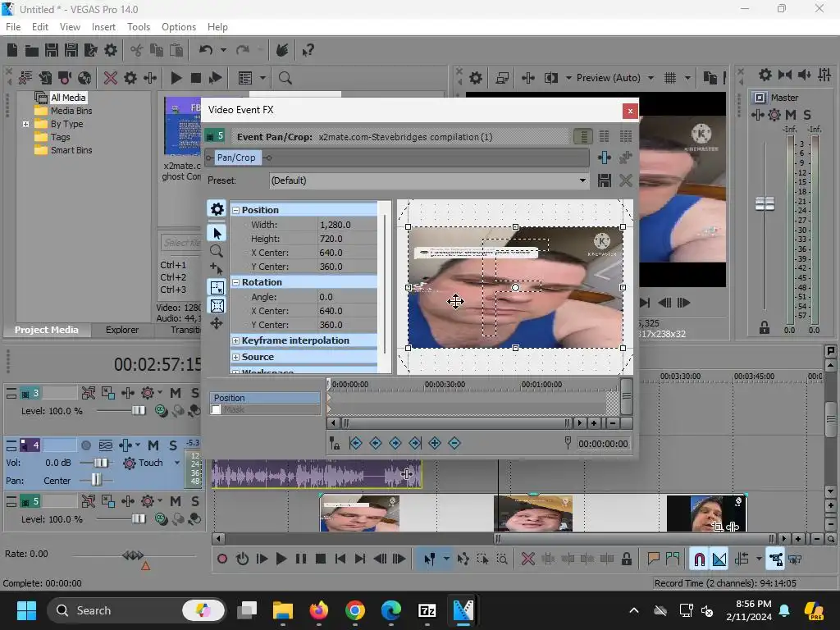Viewport: 840px width, 630px height.
Task: Switch to the Explorer tab
Action: 122,330
